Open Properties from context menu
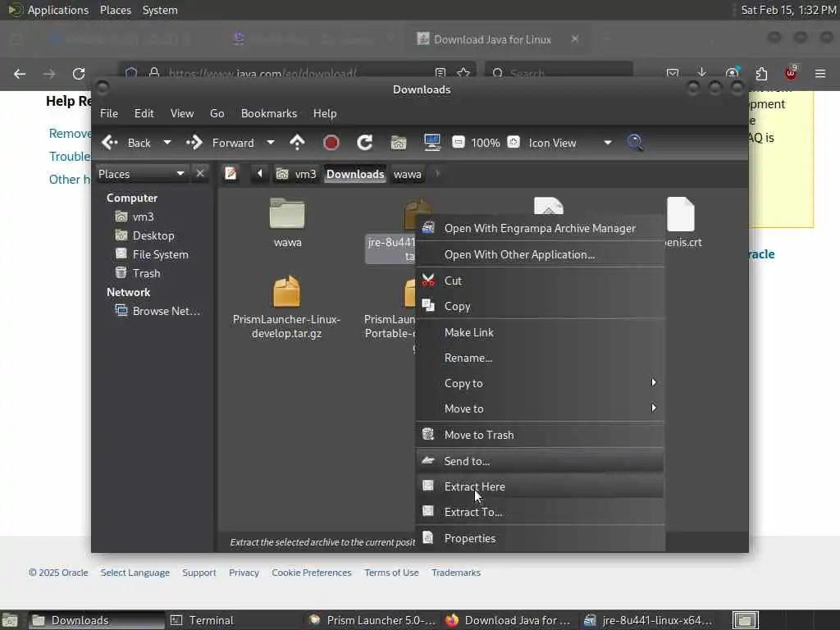The image size is (840, 630). coord(540,538)
